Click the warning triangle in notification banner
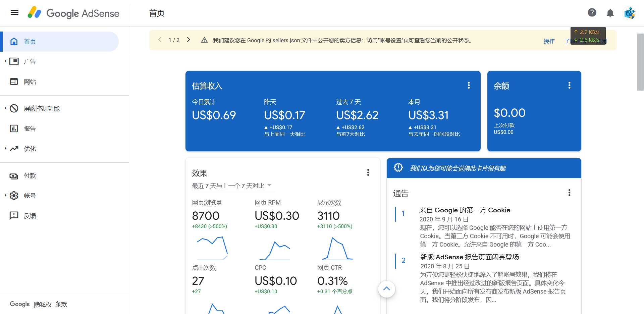The image size is (644, 314). click(204, 40)
